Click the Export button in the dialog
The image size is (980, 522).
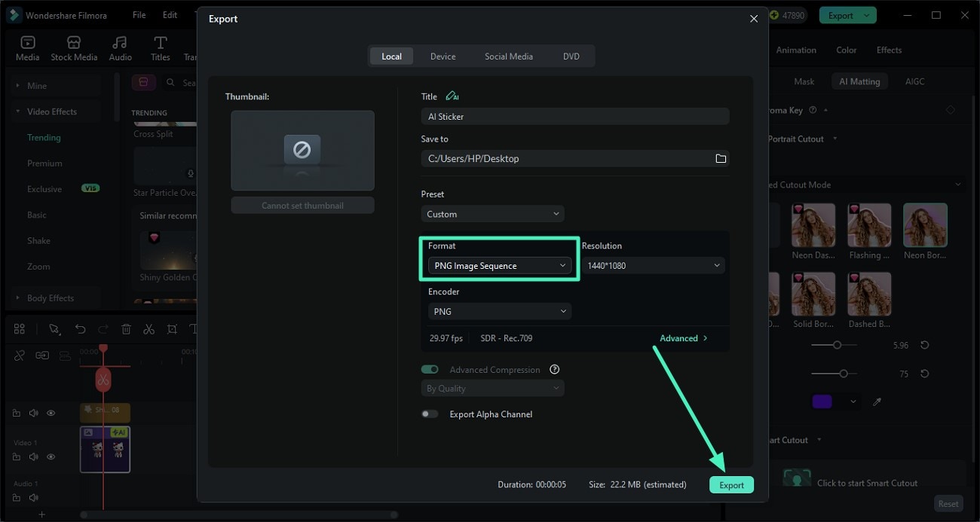click(731, 485)
